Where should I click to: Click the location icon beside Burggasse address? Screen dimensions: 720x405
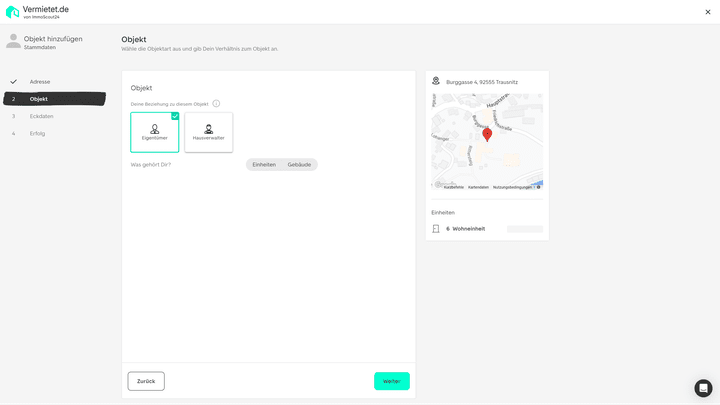[436, 81]
